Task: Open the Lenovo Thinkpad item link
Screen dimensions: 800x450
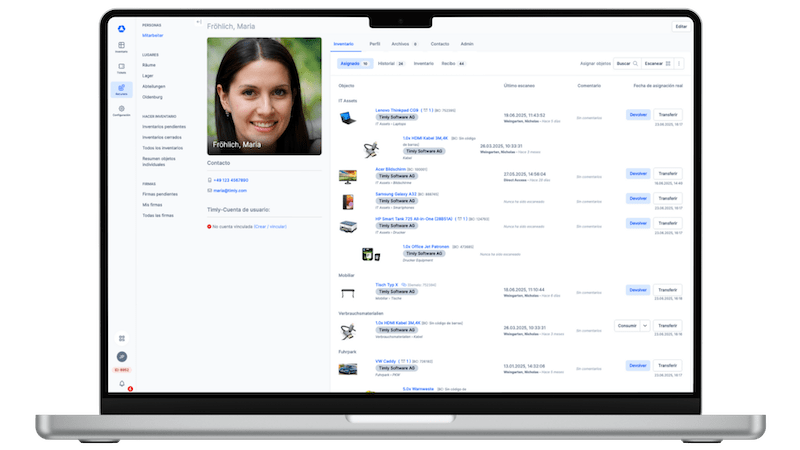Action: pos(397,110)
